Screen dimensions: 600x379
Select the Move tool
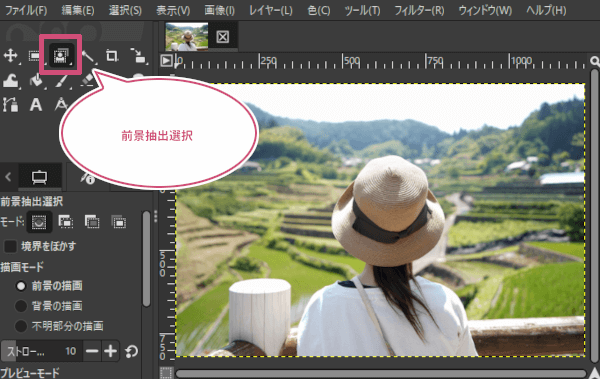tap(10, 56)
